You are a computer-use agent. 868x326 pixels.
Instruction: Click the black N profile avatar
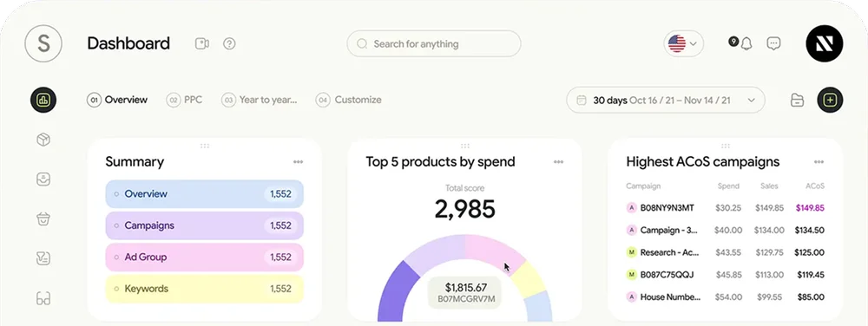point(825,43)
